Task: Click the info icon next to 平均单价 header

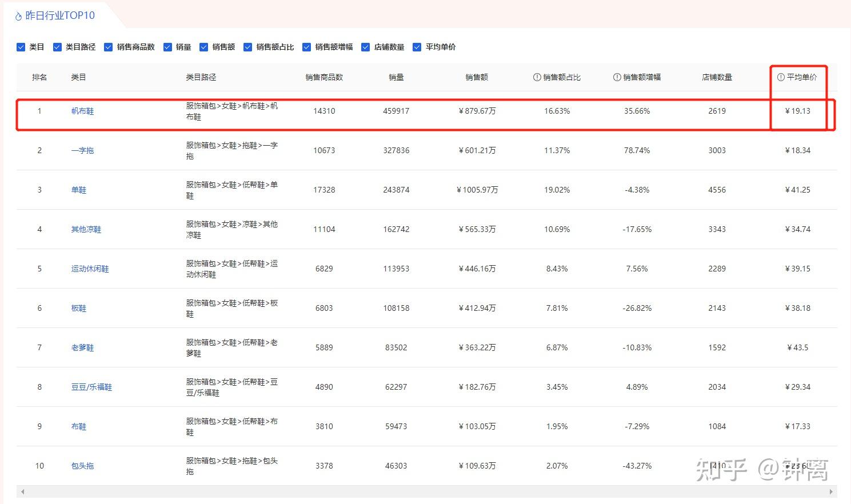Action: pyautogui.click(x=781, y=77)
